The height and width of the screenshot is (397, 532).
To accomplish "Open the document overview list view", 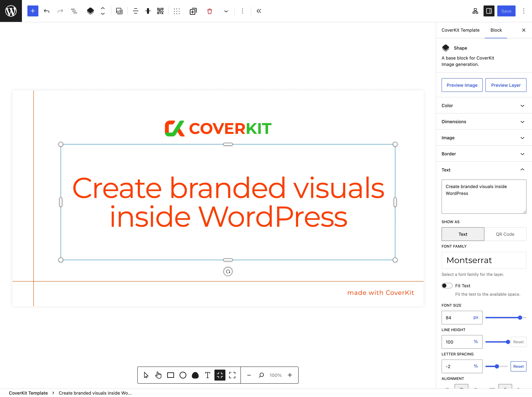I will 74,11.
